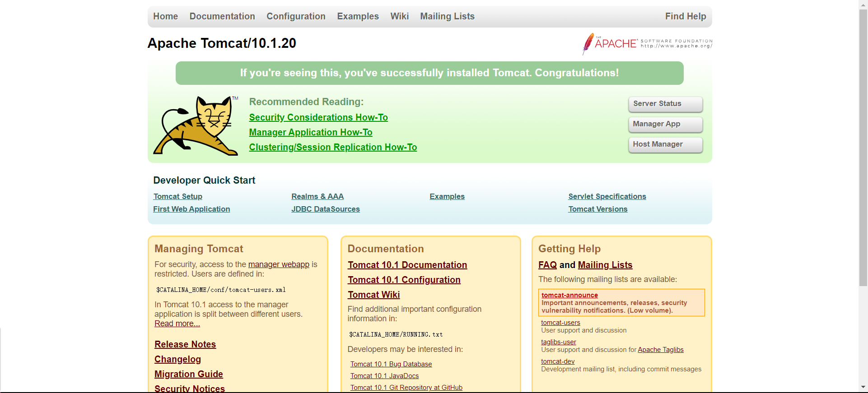868x393 pixels.
Task: Click the Server Status button
Action: (x=665, y=104)
